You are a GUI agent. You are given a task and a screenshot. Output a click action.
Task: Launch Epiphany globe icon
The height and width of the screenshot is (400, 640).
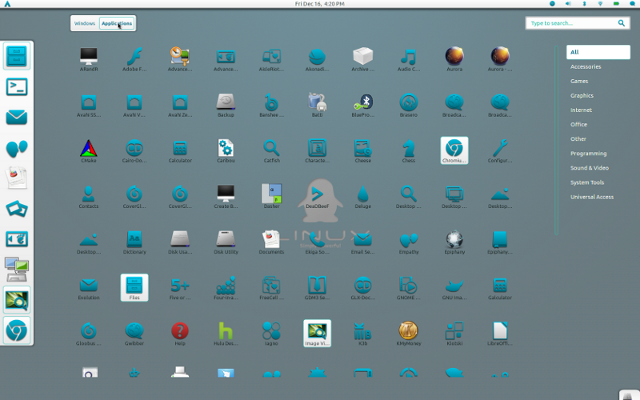(454, 242)
